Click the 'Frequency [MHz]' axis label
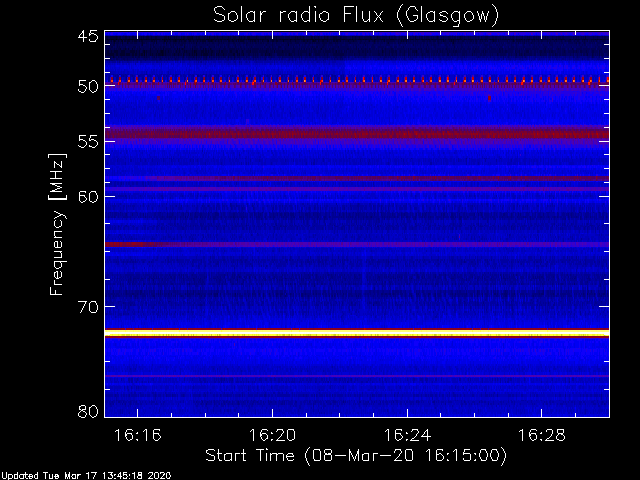This screenshot has height=480, width=640. [x=57, y=224]
